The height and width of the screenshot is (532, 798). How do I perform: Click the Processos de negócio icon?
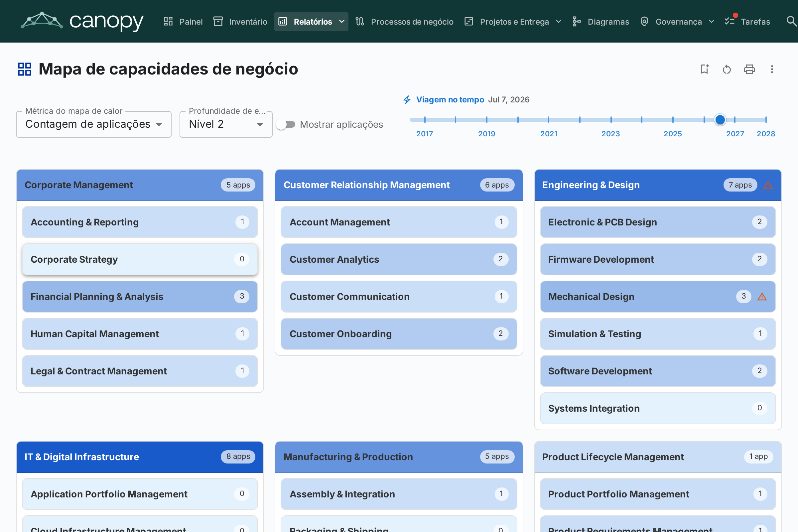tap(360, 22)
